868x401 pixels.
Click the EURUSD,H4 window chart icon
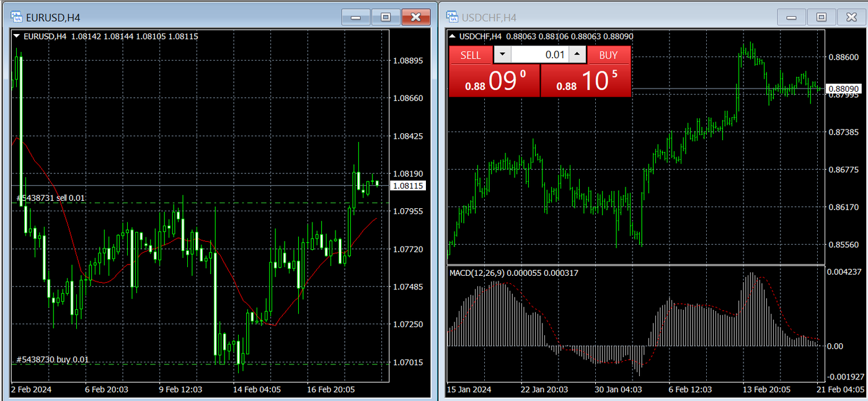tap(17, 17)
